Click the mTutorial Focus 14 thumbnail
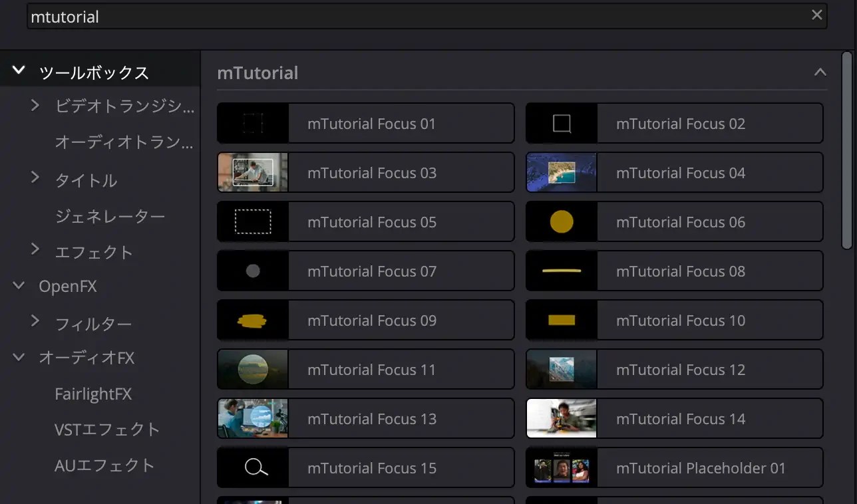This screenshot has width=857, height=504. coord(562,418)
